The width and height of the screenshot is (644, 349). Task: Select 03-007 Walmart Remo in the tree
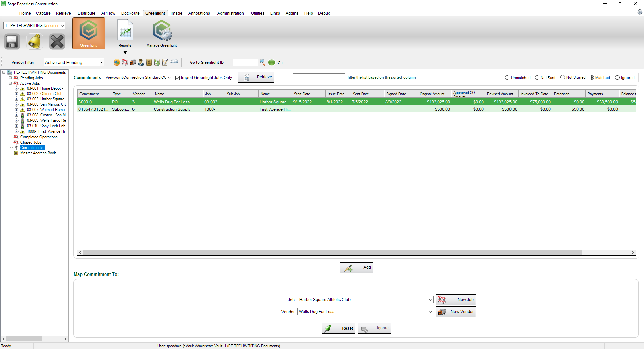[x=46, y=110]
